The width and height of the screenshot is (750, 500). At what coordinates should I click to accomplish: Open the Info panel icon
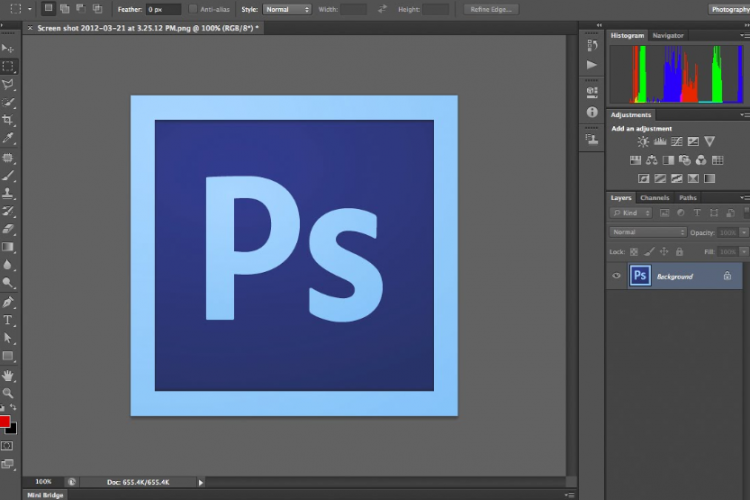click(x=592, y=112)
